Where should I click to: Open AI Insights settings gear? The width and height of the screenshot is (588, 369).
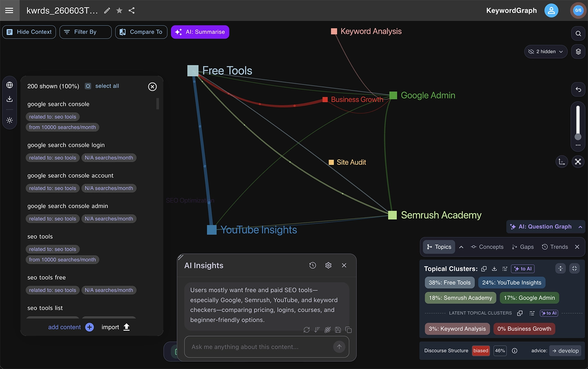(328, 265)
